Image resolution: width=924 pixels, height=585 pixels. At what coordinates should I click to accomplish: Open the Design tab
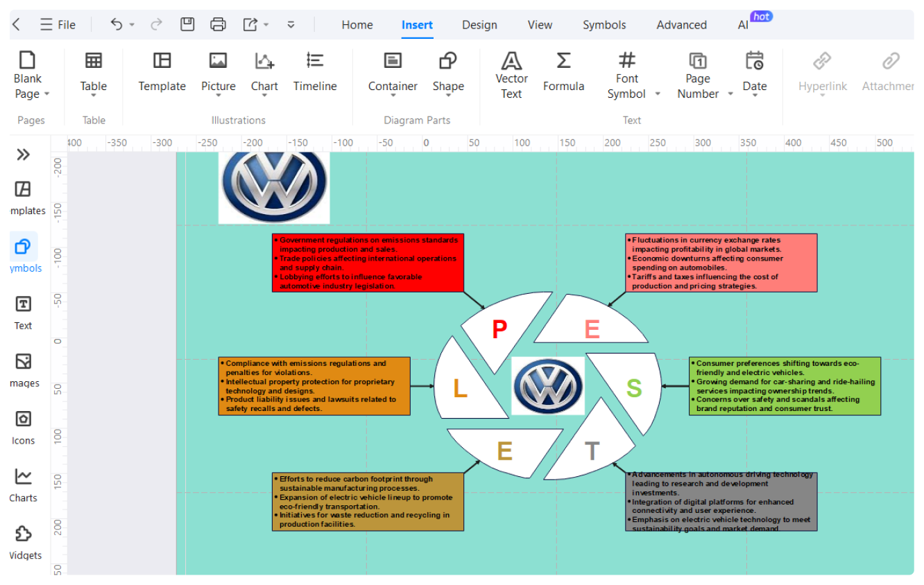click(x=479, y=25)
